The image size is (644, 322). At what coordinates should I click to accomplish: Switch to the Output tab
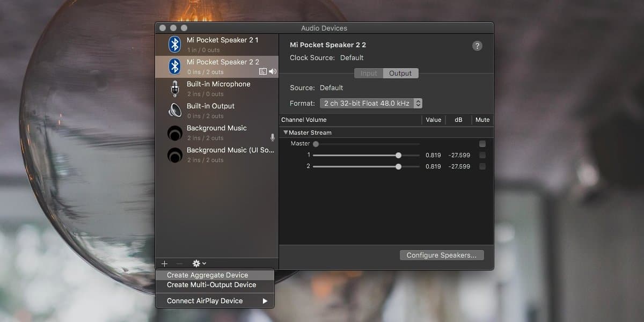[x=400, y=74]
